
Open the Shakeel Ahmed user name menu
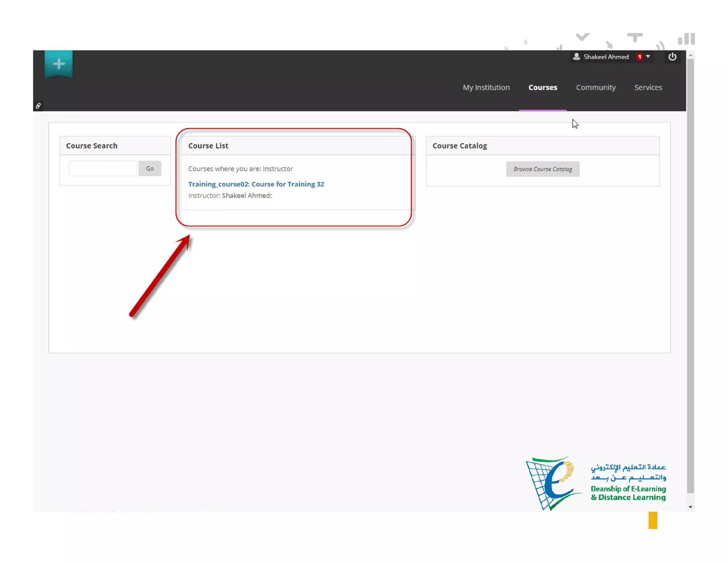(x=606, y=57)
